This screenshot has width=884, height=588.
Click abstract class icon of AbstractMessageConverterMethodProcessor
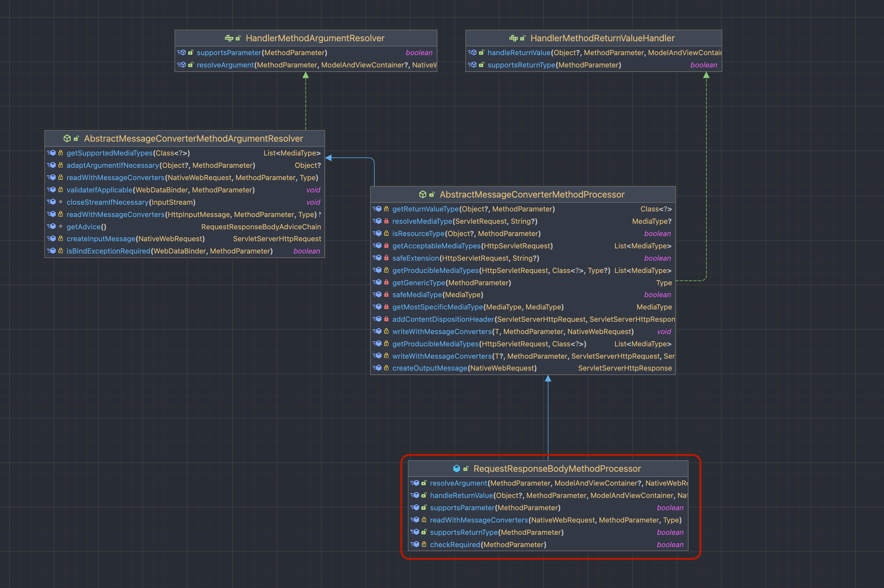[x=423, y=194]
